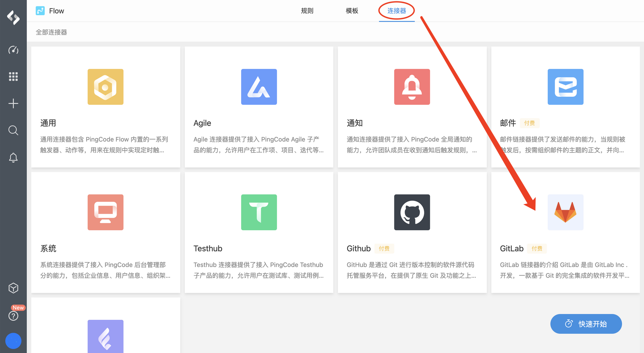This screenshot has width=644, height=353.
Task: Click the Flow app logo icon
Action: (x=40, y=11)
